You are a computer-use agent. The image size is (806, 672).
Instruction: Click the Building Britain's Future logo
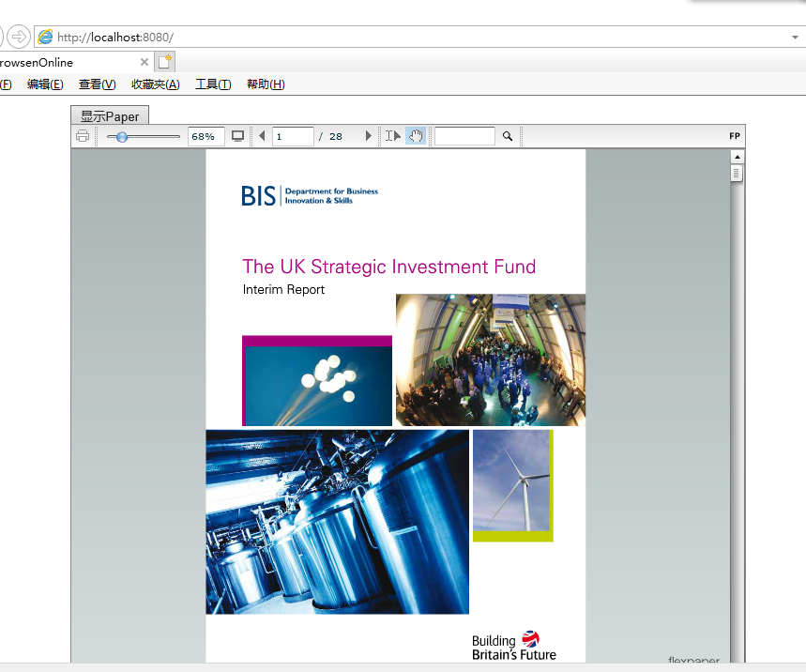click(513, 646)
